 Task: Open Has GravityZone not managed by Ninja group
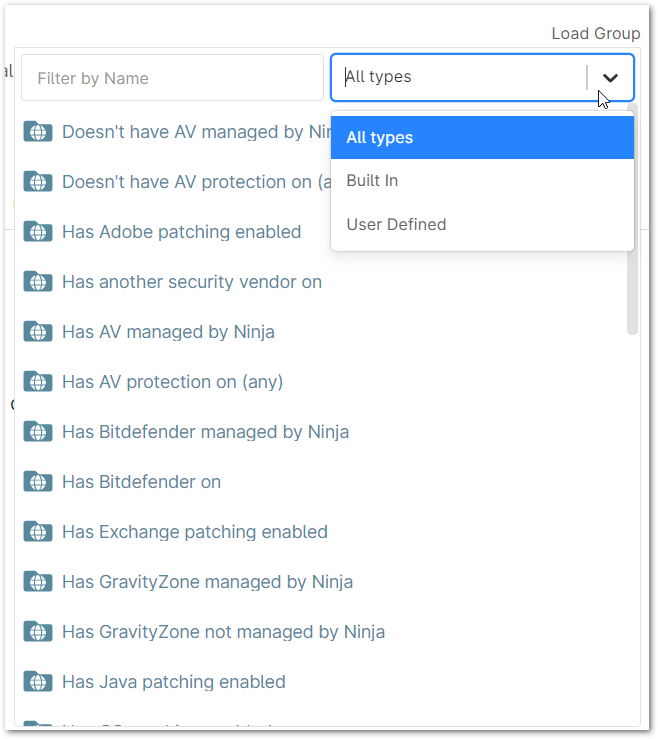click(223, 632)
